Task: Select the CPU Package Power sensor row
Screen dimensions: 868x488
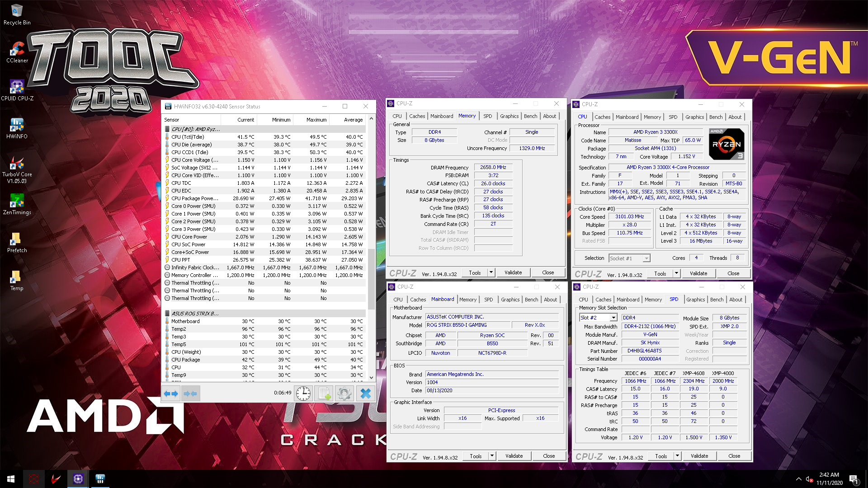Action: pos(264,198)
